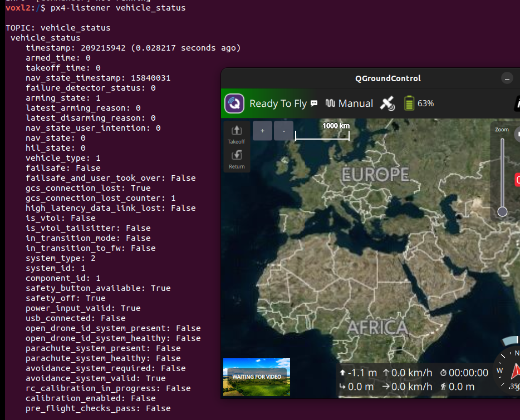The image size is (520, 420).
Task: Open the battery status indicator showing 63%
Action: (419, 103)
